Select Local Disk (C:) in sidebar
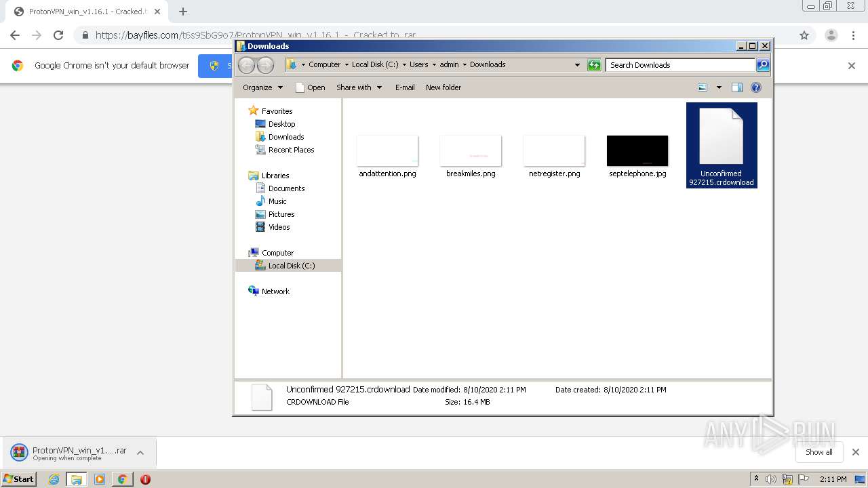The width and height of the screenshot is (868, 488). pos(288,266)
